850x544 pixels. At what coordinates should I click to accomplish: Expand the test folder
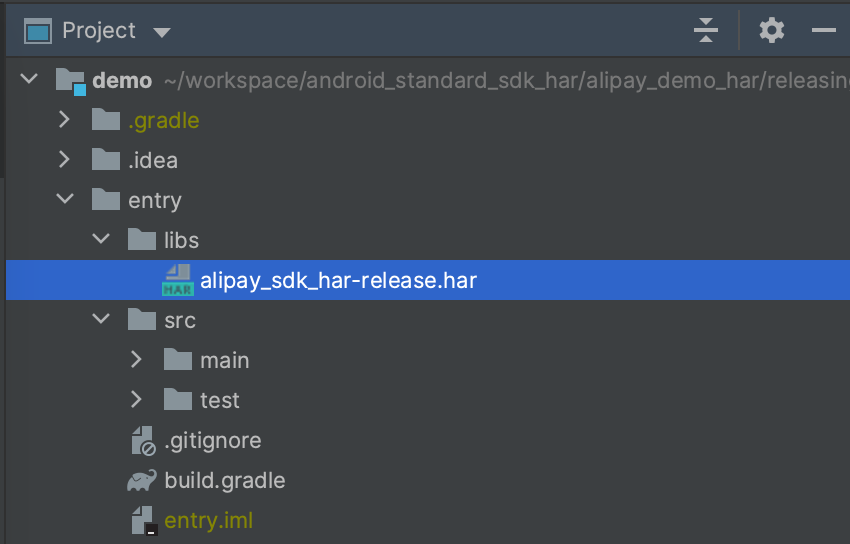(136, 399)
